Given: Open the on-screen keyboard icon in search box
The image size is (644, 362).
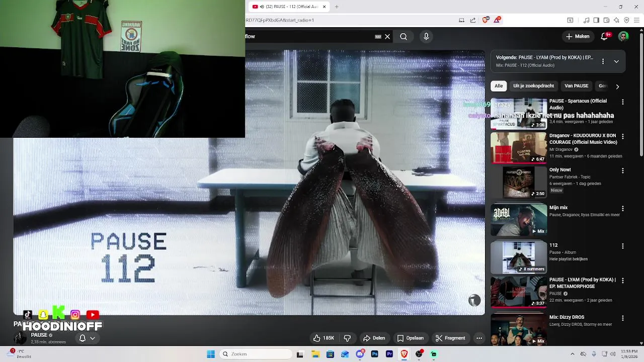Looking at the screenshot, I should tap(378, 36).
